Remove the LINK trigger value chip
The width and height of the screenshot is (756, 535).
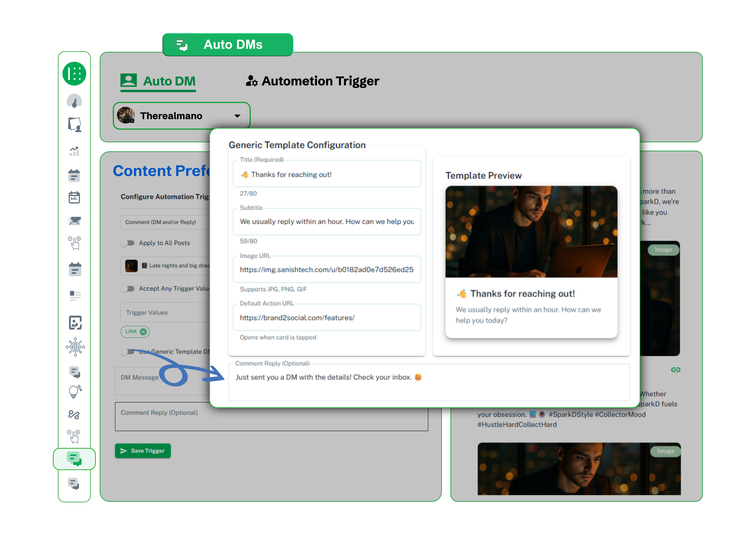[x=143, y=332]
